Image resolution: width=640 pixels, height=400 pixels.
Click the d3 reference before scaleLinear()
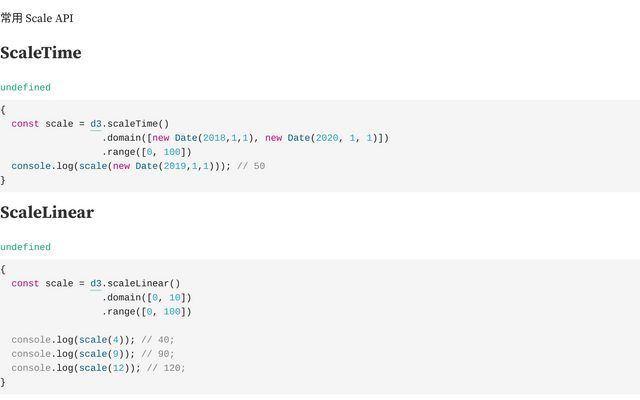pos(96,283)
